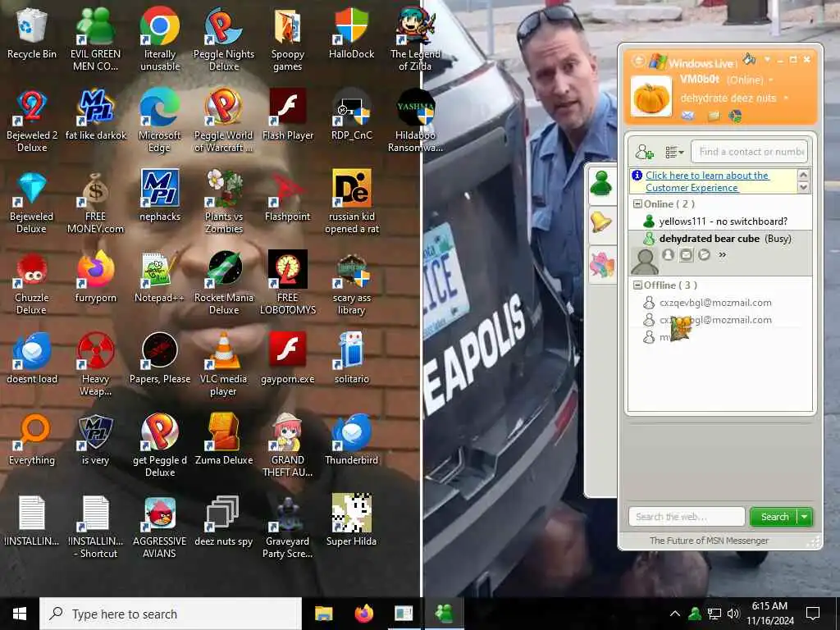Click the share files icon under dehydrated bear cube

point(704,255)
